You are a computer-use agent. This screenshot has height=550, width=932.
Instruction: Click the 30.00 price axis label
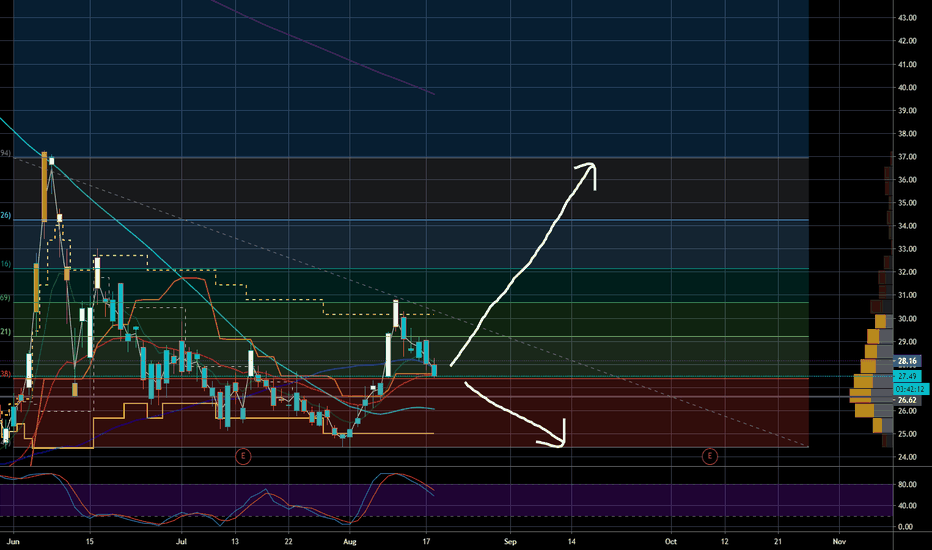pos(907,319)
